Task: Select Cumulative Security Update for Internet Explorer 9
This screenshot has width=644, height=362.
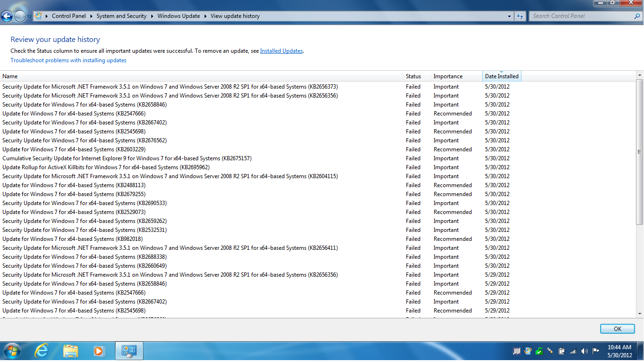Action: 261,158
